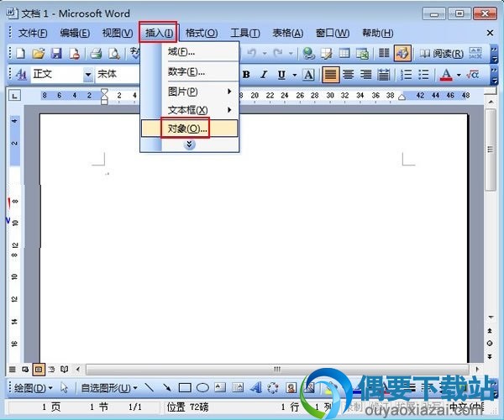This screenshot has width=504, height=420.
Task: Open the font color dropdown arrow
Action: [459, 76]
